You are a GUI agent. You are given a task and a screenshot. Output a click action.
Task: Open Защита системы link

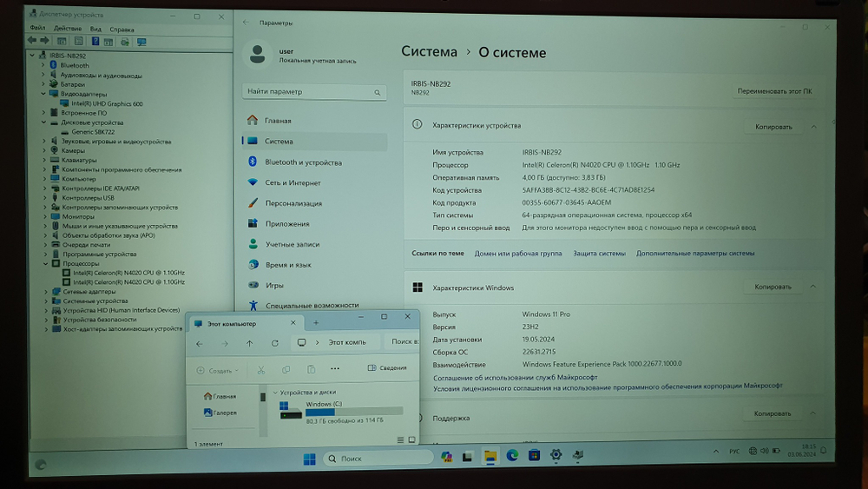[599, 253]
